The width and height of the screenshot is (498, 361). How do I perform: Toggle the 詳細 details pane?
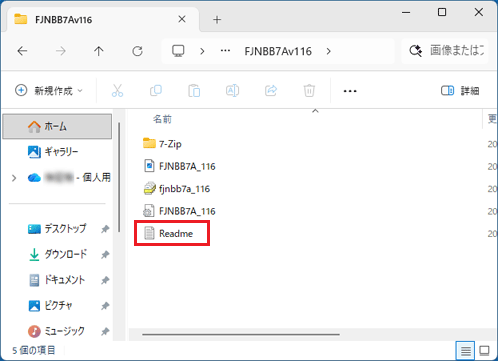tap(460, 90)
